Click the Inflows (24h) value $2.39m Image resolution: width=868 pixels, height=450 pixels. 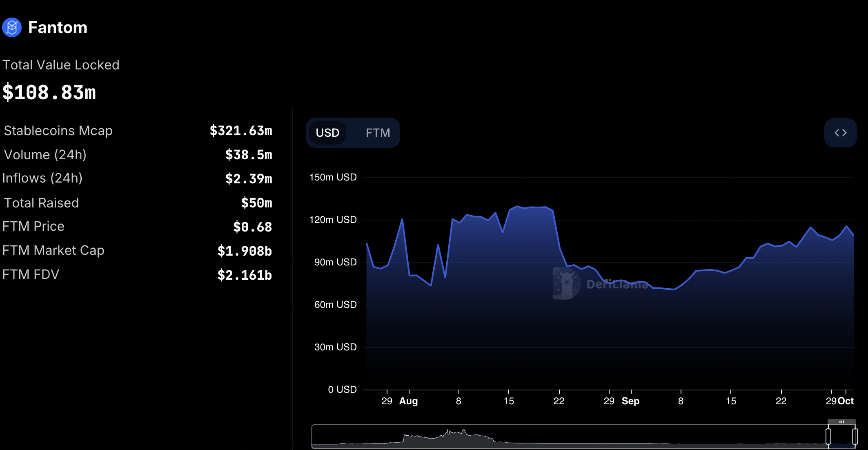[249, 178]
